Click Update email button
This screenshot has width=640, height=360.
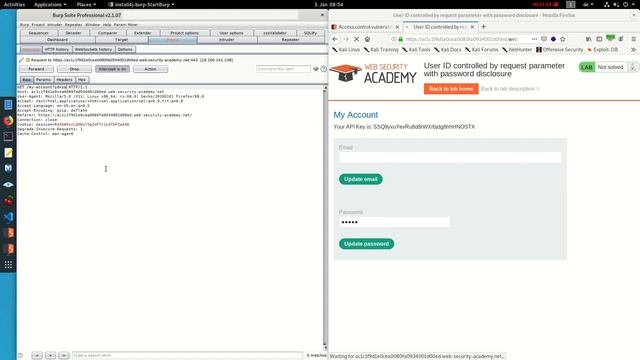click(x=360, y=179)
